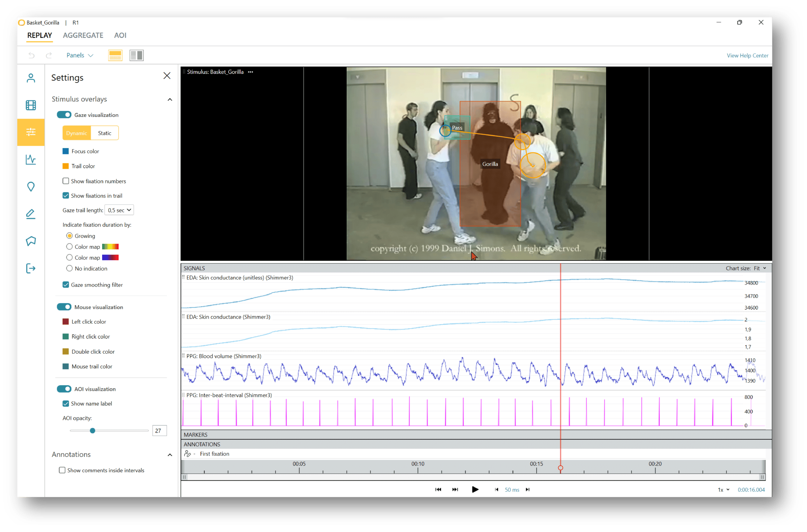Click the Gorilla AOI label on the video
This screenshot has height=532, width=807.
tap(490, 164)
